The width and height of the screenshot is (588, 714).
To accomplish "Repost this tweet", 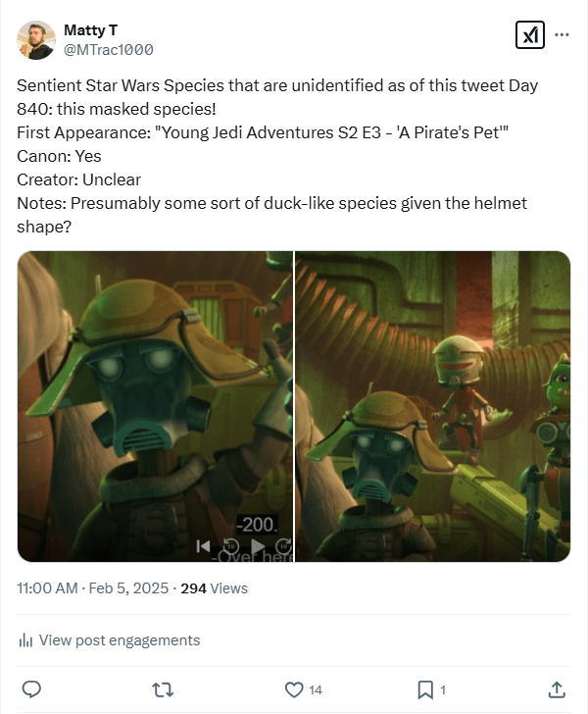I will [164, 689].
